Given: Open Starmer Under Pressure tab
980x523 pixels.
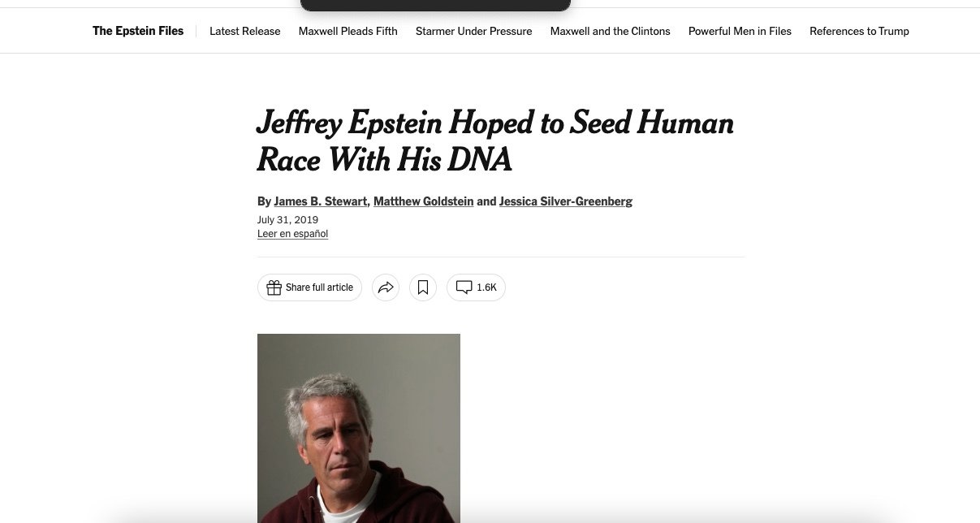Looking at the screenshot, I should pyautogui.click(x=473, y=31).
